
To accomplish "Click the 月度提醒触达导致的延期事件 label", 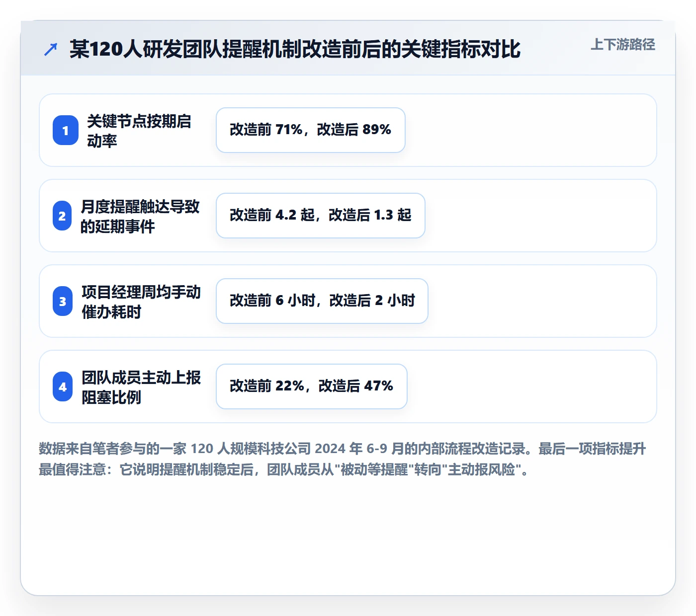I will pos(140,216).
